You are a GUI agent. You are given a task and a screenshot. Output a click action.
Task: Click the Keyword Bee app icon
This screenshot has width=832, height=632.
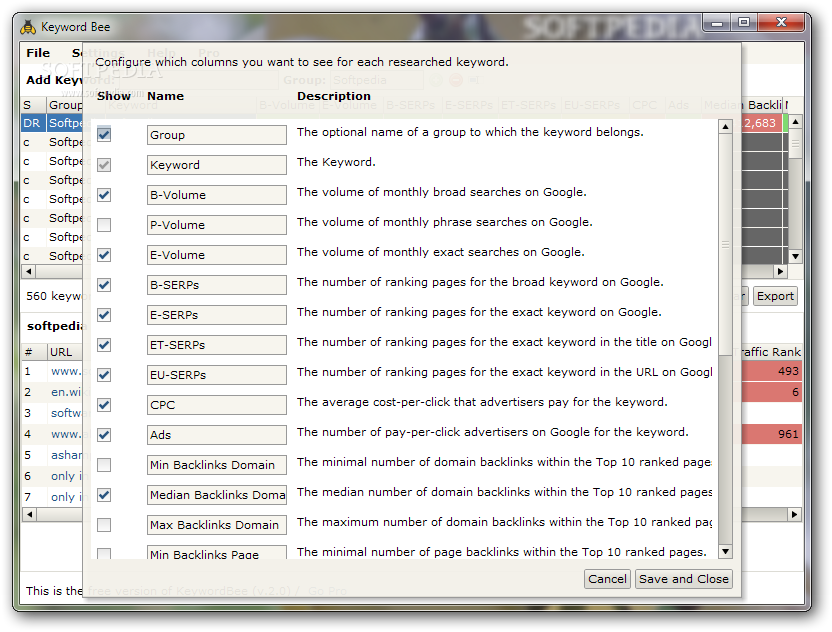28,27
